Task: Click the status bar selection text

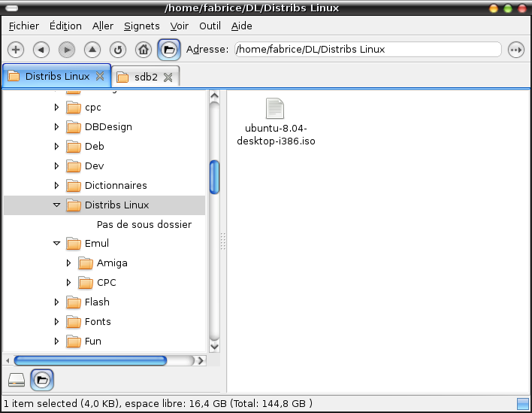Action: click(158, 403)
